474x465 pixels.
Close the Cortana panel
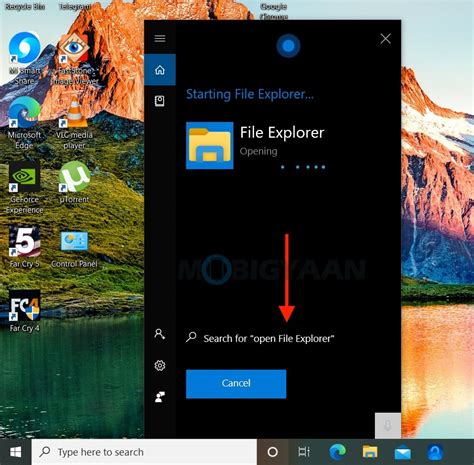(386, 39)
